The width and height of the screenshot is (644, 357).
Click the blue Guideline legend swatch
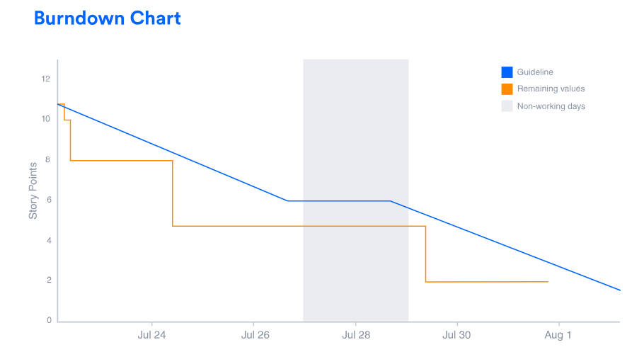pos(507,72)
